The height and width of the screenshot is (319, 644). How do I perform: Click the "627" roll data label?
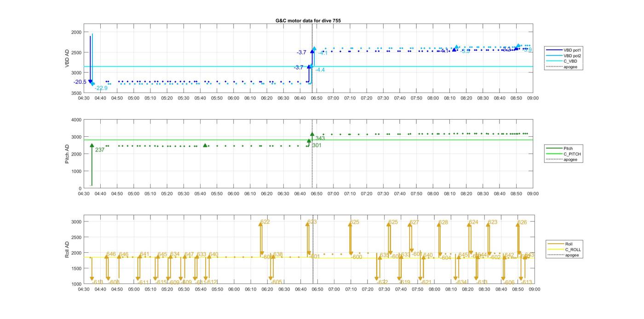tap(414, 222)
